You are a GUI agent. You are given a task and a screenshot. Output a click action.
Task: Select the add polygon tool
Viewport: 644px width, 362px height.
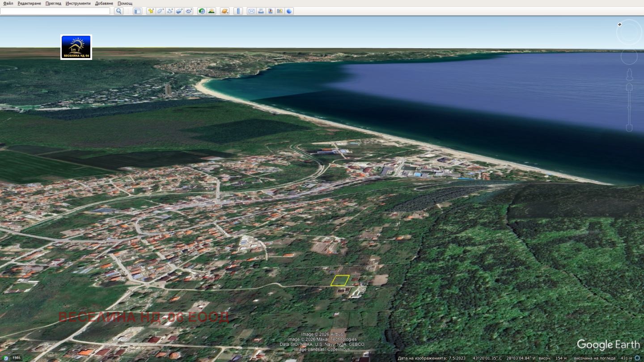160,11
